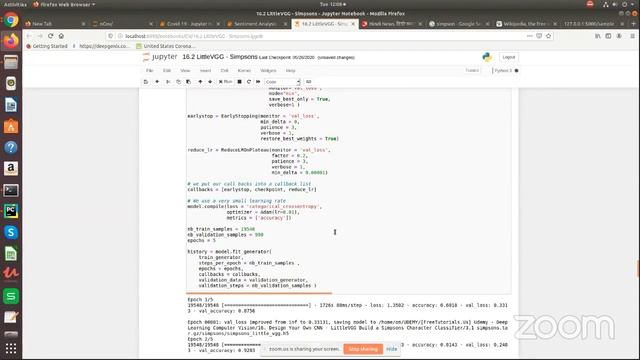The height and width of the screenshot is (360, 640).
Task: Open the Ubuntu Software icon in the dock
Action: [11, 126]
